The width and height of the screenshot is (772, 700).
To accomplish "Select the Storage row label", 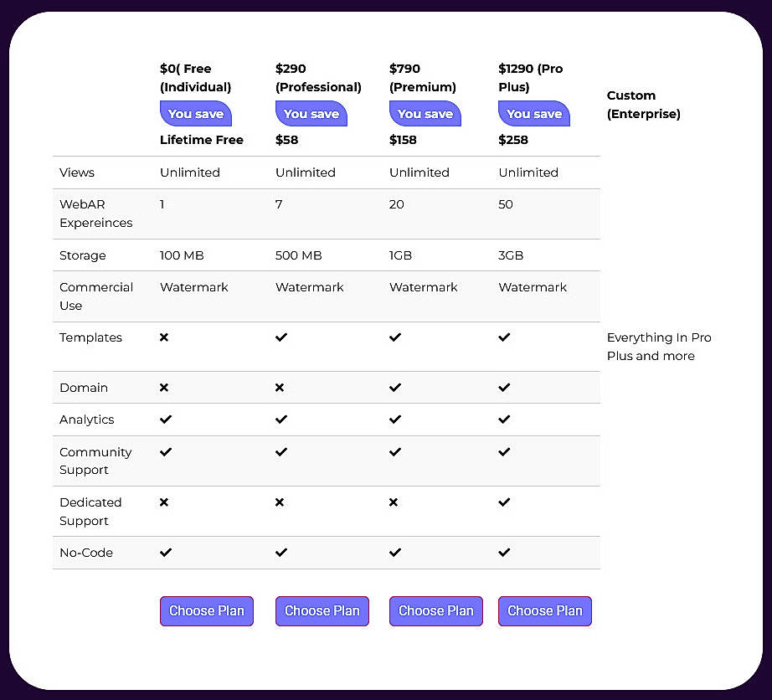I will tap(82, 255).
